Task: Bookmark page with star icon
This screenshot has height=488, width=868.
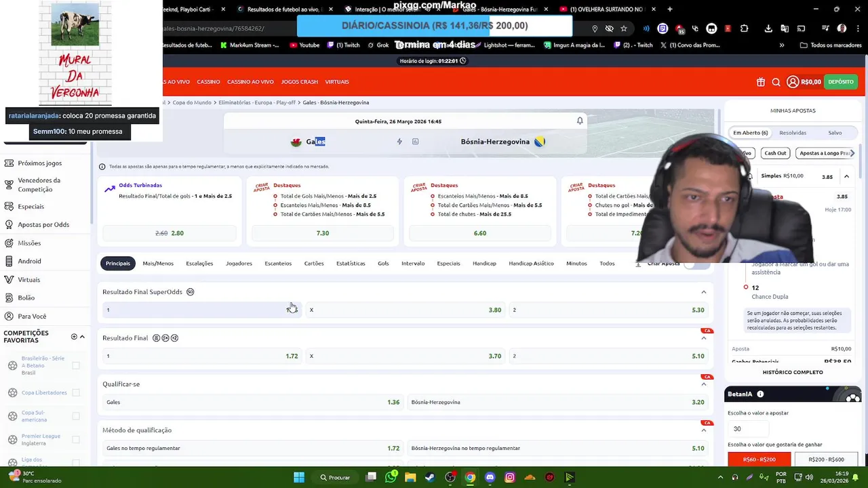Action: (624, 28)
